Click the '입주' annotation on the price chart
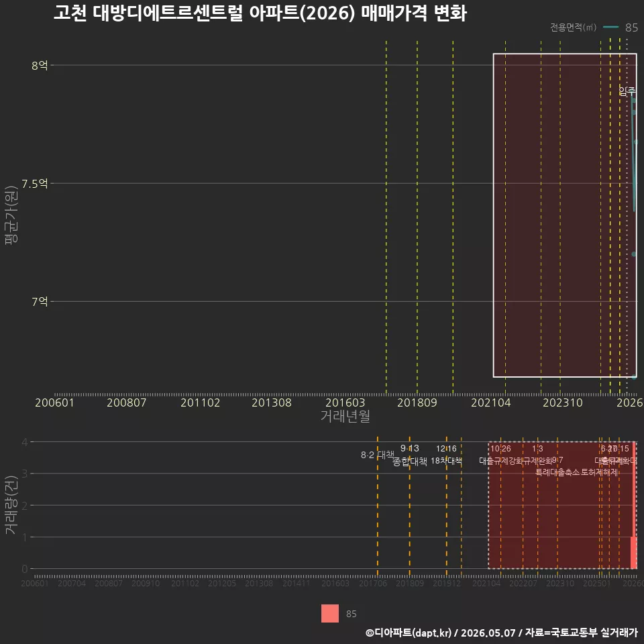 pyautogui.click(x=627, y=91)
